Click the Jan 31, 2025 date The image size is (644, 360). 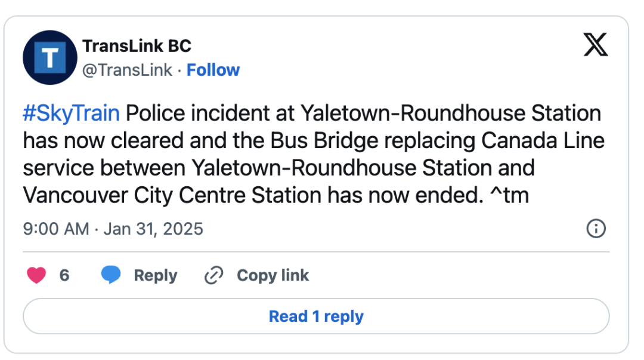tap(153, 229)
